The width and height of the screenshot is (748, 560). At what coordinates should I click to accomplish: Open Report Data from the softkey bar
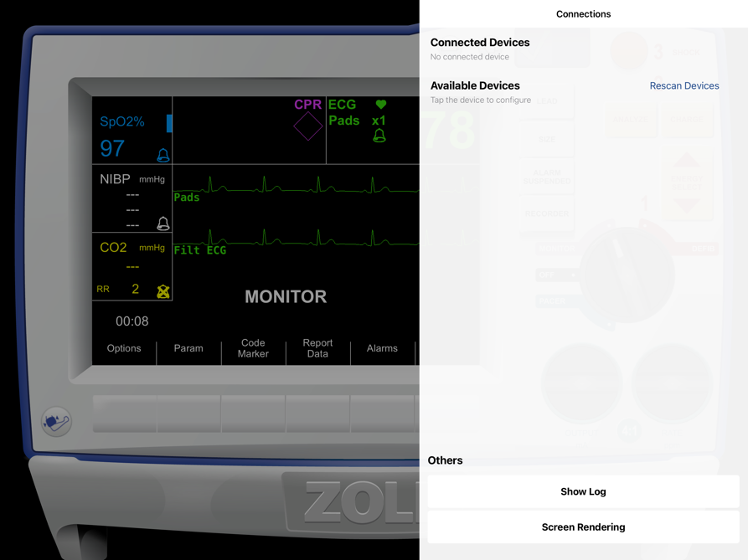point(317,348)
